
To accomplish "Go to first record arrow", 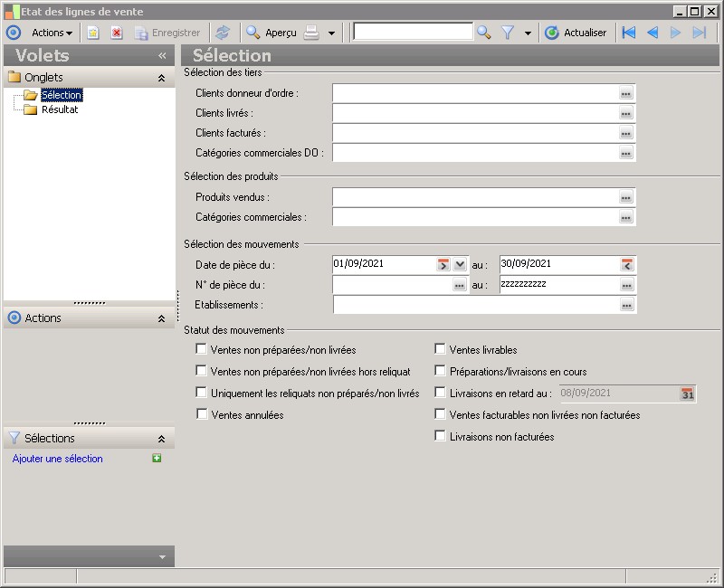I will [x=628, y=33].
